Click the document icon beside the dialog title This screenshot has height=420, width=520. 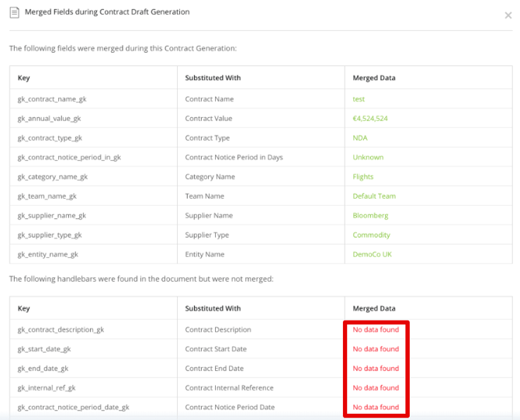click(14, 12)
